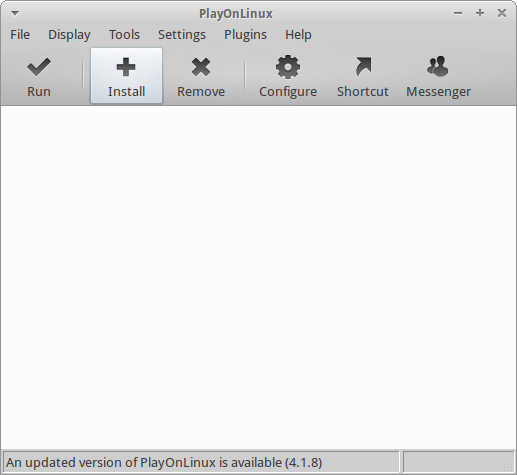
Task: Open Configure with the gear icon
Action: click(x=288, y=67)
